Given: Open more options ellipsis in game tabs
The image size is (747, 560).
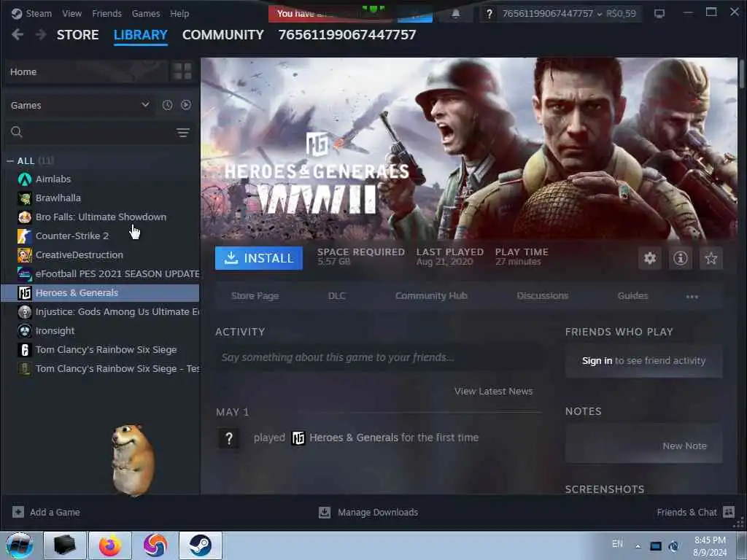Looking at the screenshot, I should click(692, 297).
